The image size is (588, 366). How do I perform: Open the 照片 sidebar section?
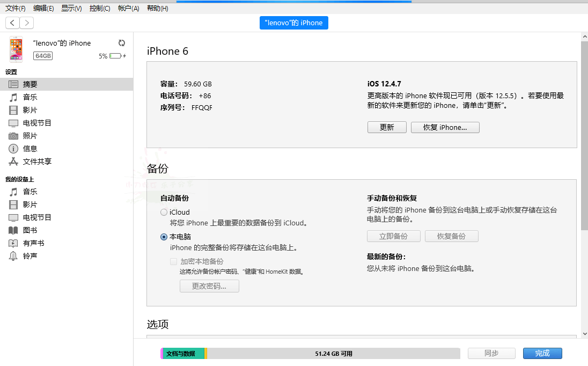click(x=30, y=136)
